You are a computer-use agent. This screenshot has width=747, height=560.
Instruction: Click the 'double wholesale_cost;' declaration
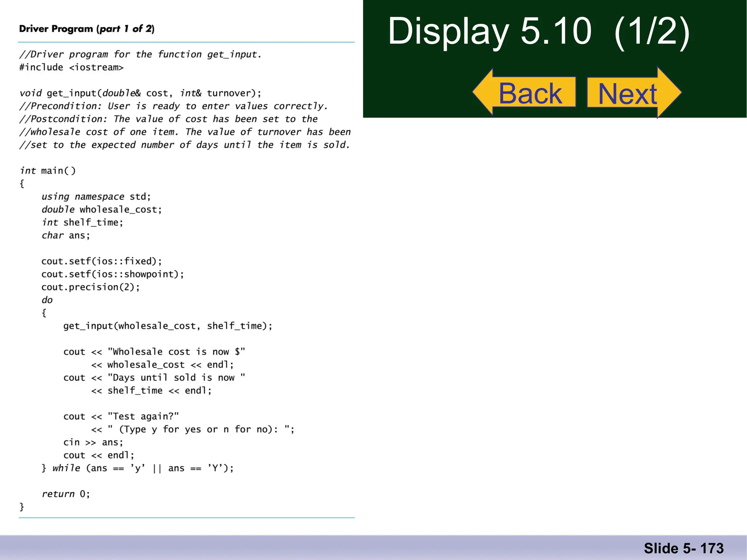pos(101,210)
